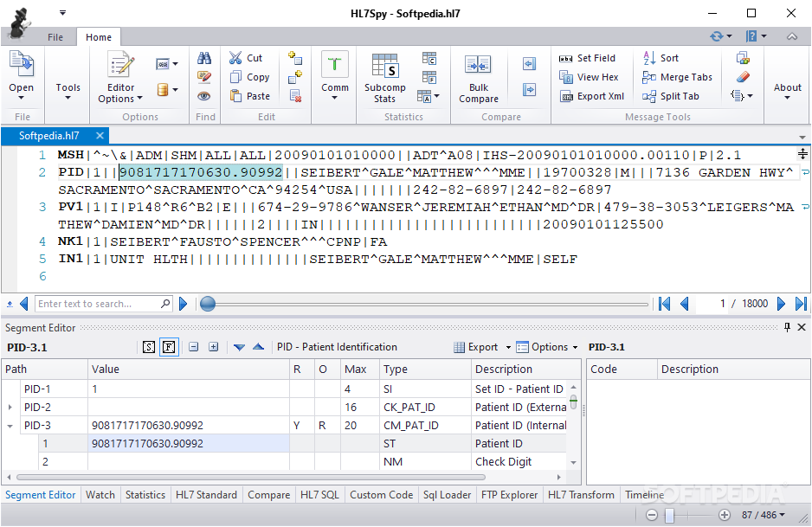Click Split Tab tool

coord(671,96)
